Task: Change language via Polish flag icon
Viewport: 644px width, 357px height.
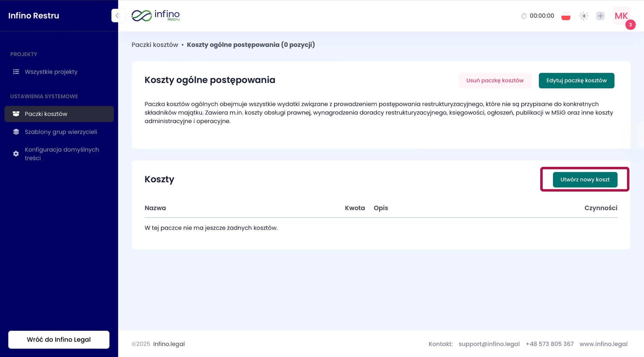Action: (566, 16)
